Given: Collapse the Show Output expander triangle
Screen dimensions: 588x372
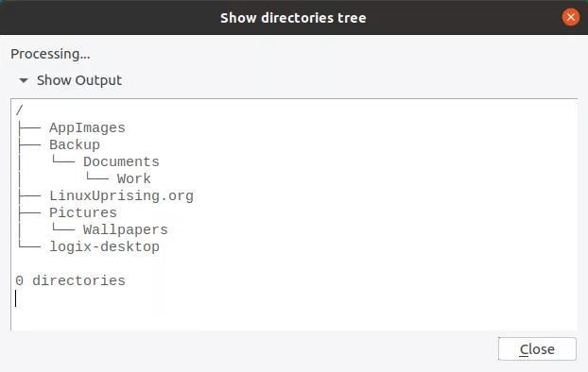Looking at the screenshot, I should 24,80.
